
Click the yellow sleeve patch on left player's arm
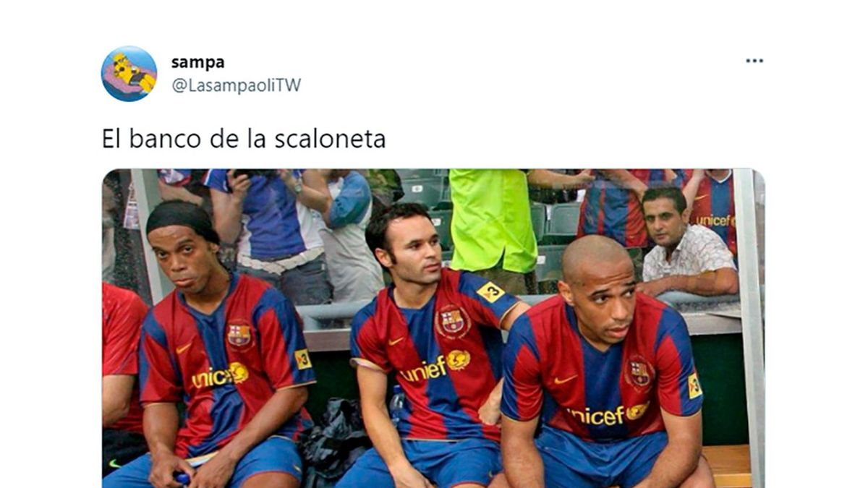click(x=303, y=359)
